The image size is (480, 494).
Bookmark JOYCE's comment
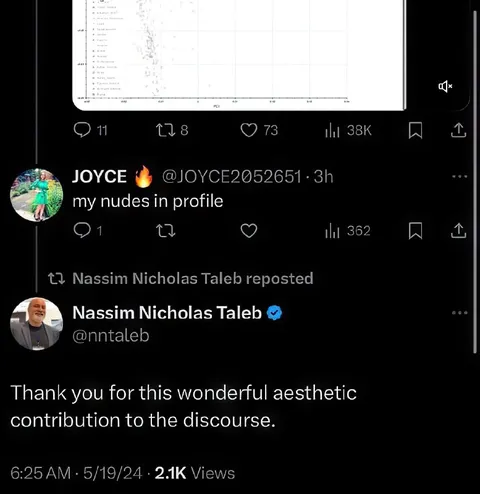415,231
